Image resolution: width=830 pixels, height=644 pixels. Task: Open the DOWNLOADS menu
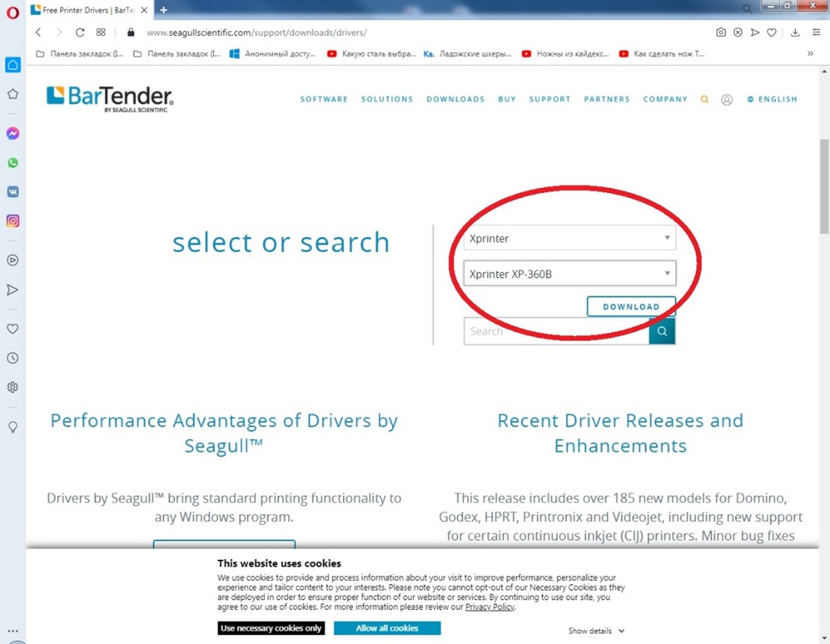(x=456, y=99)
